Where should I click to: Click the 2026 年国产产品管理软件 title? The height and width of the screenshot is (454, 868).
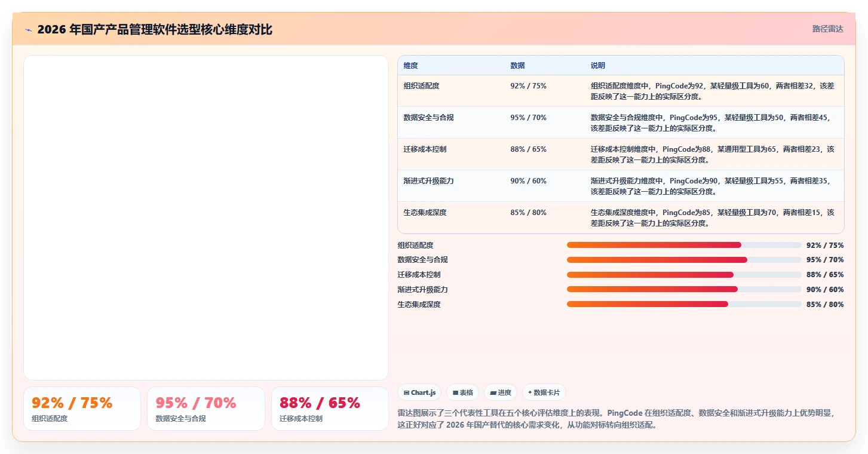point(155,29)
